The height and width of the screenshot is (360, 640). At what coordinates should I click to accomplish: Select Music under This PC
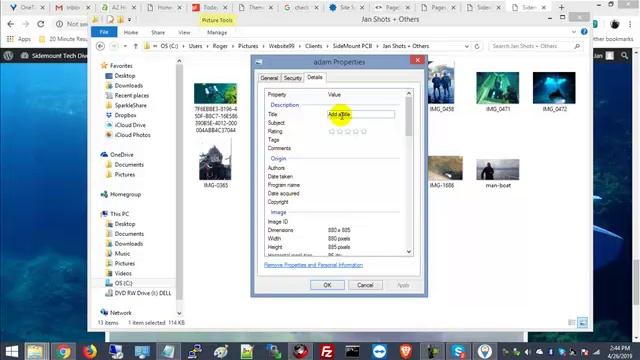click(x=122, y=253)
